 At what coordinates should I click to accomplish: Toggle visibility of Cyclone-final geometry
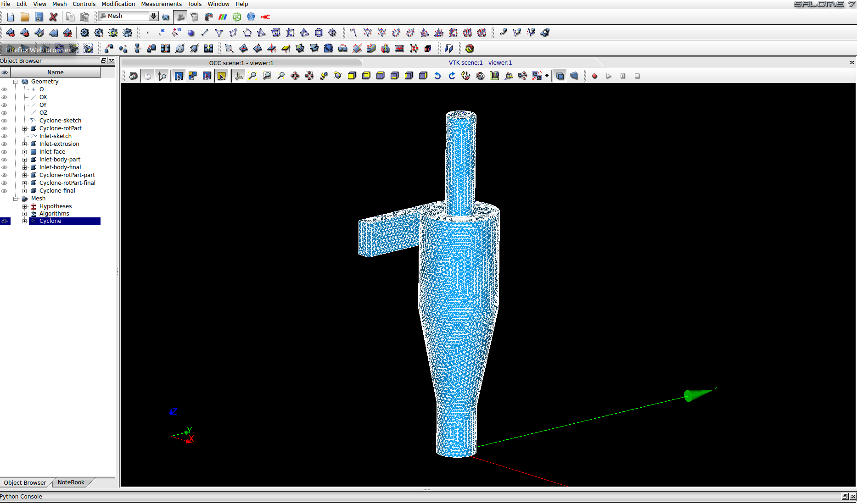click(5, 191)
